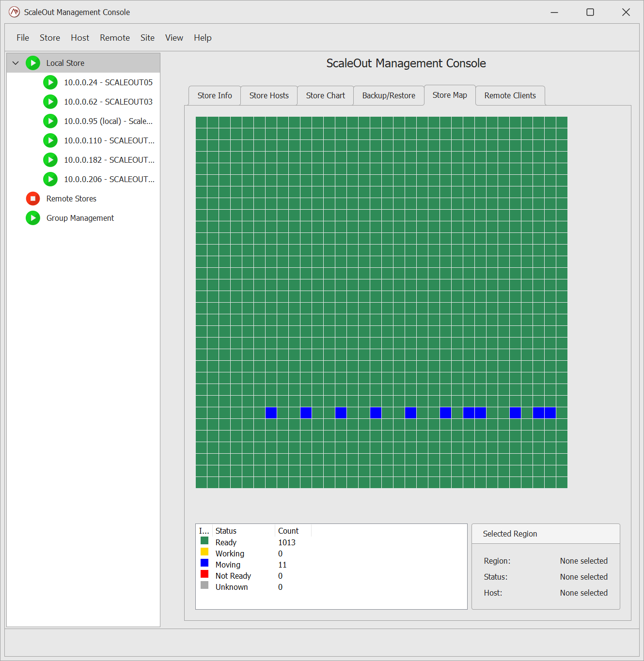Click the last blue moving region in map
The height and width of the screenshot is (661, 644).
pyautogui.click(x=550, y=413)
